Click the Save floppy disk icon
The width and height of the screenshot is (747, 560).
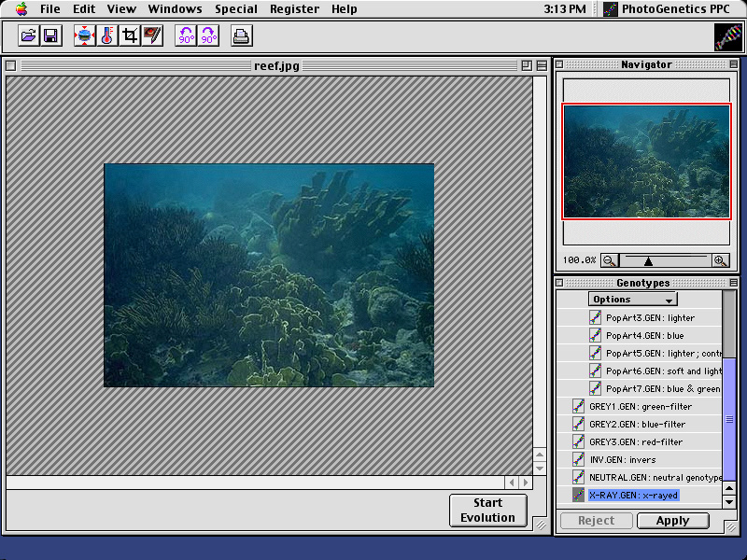(50, 36)
